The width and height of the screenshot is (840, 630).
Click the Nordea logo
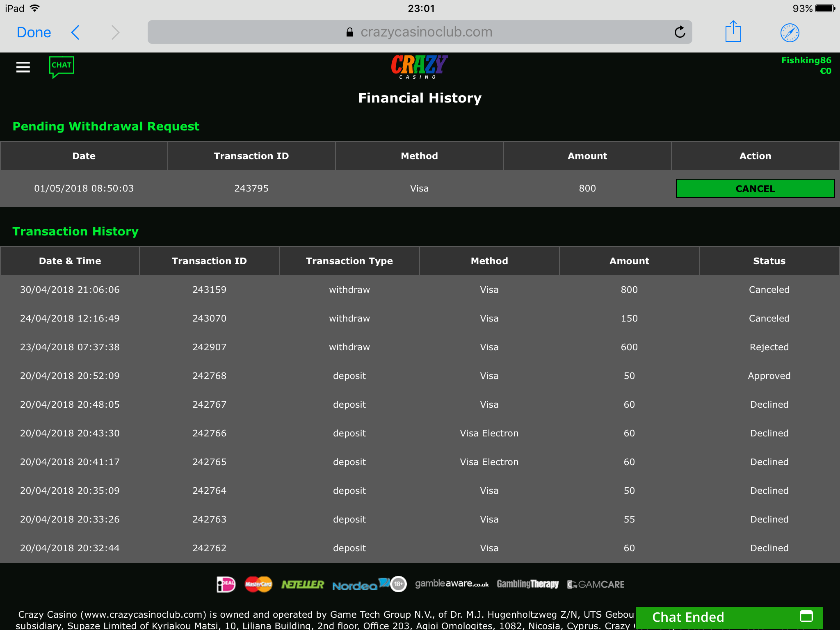[x=360, y=585]
